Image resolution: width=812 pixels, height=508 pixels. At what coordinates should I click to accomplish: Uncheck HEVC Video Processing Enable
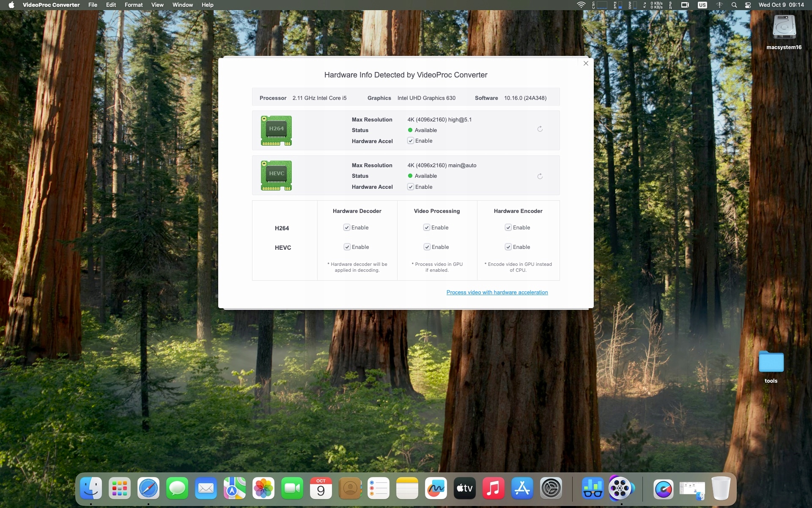tap(427, 247)
